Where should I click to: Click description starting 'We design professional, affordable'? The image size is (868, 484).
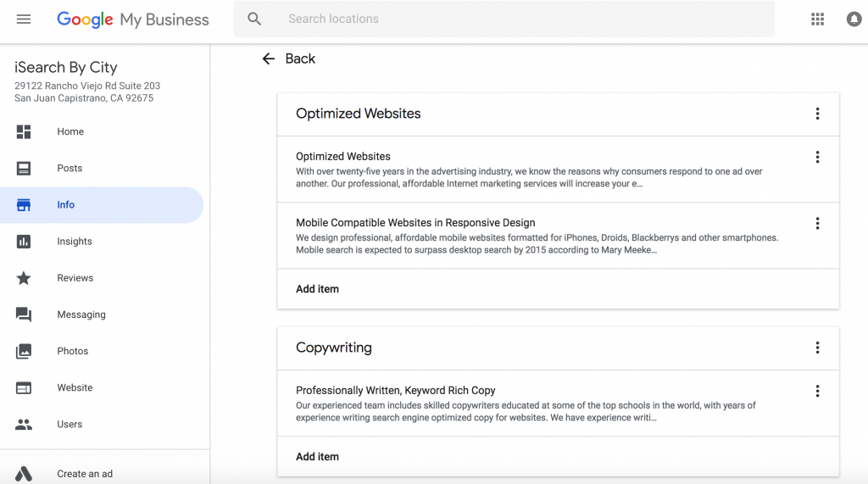click(x=537, y=243)
